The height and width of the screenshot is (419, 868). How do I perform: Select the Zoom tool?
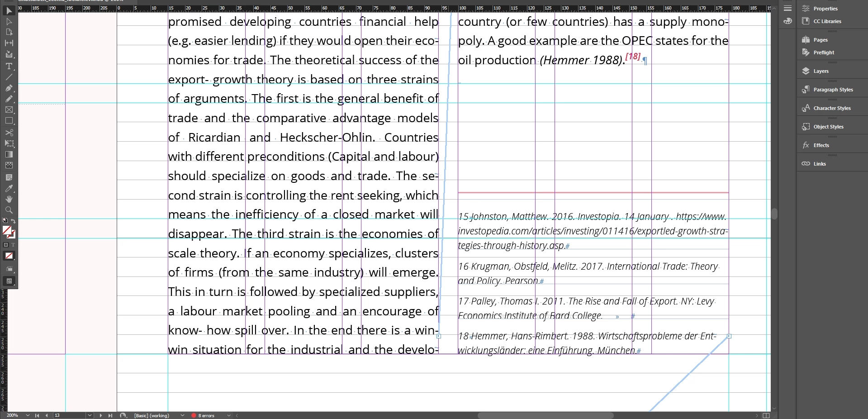(x=9, y=210)
